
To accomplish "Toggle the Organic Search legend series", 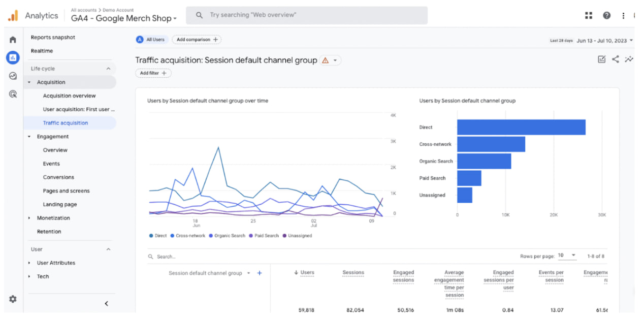I will (x=226, y=236).
